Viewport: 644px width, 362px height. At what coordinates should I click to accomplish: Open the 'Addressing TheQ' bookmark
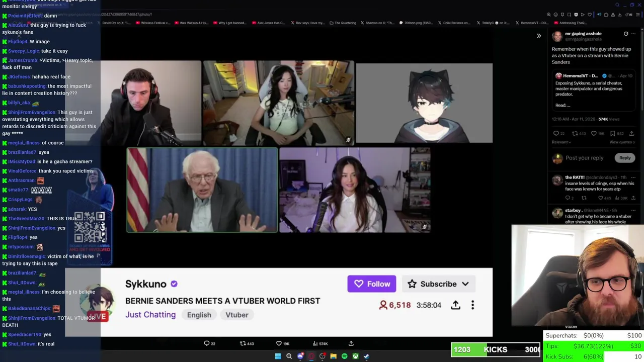pos(570,23)
